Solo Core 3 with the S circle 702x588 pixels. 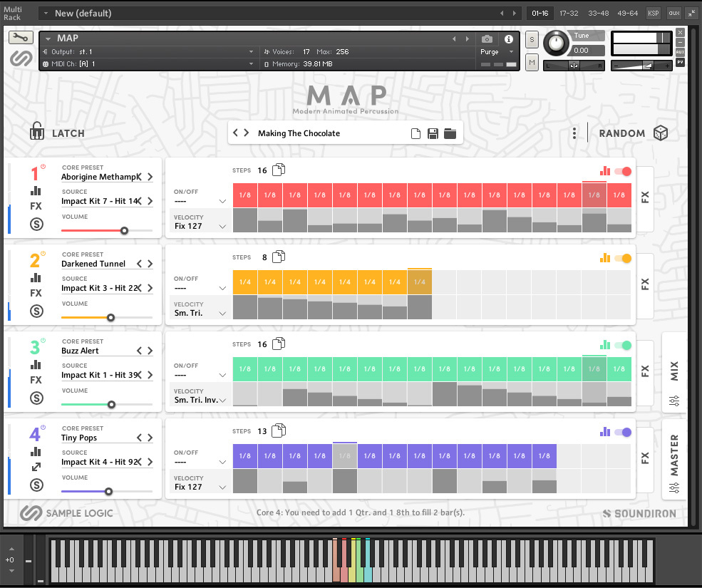(37, 398)
